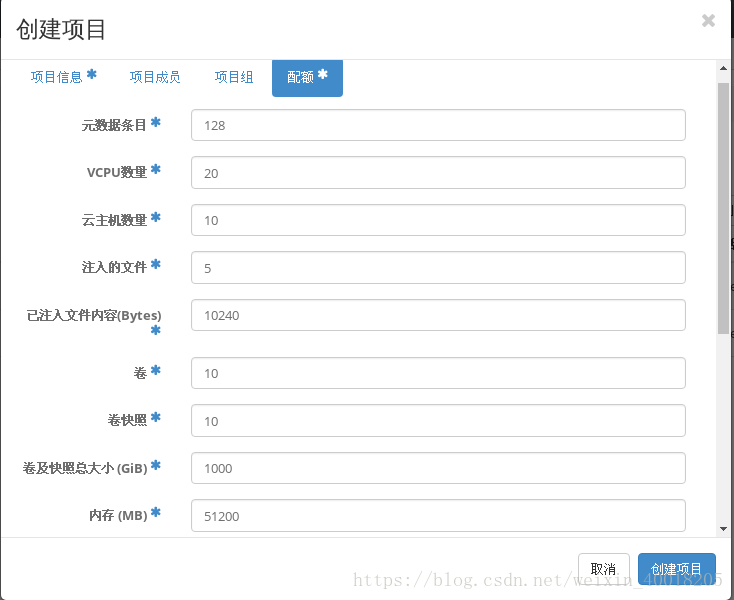The width and height of the screenshot is (734, 600).
Task: Click the 取消 button
Action: [x=603, y=569]
